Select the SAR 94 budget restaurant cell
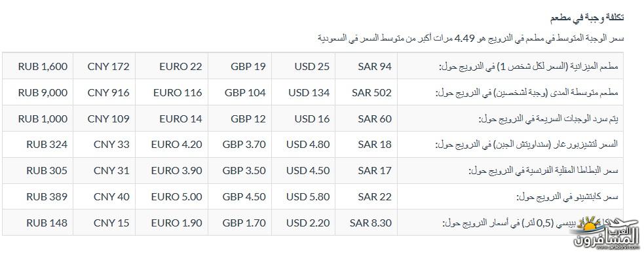Screen dimensions: 644x254 click(366, 66)
